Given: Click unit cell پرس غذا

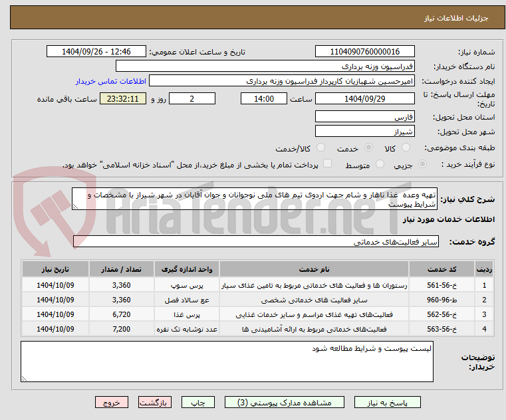Looking at the screenshot, I should (x=187, y=315).
